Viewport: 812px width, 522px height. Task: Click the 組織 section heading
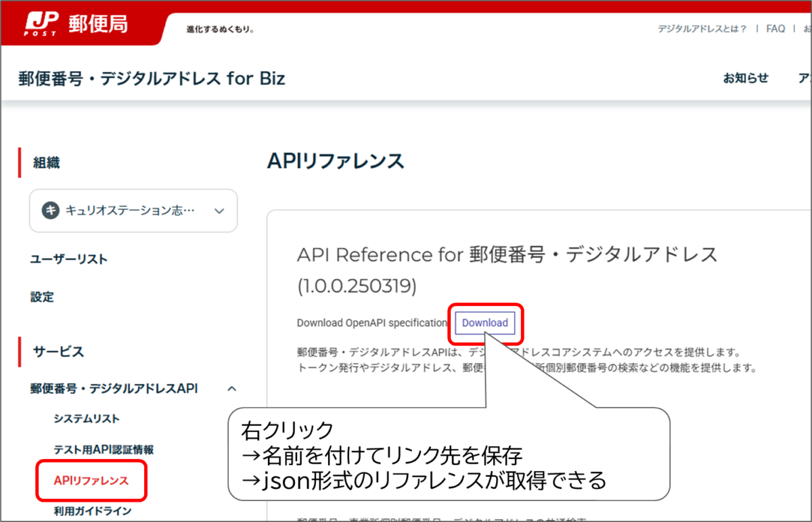click(x=47, y=162)
